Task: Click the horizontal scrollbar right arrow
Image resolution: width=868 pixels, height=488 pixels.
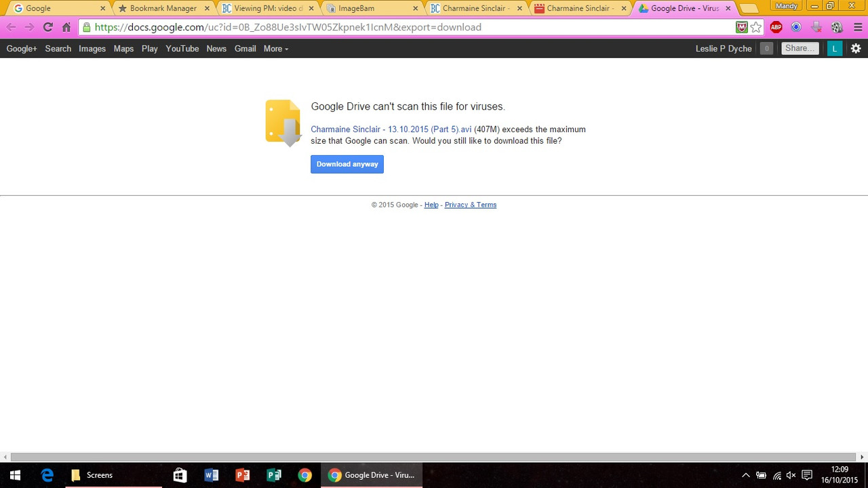Action: click(x=863, y=457)
